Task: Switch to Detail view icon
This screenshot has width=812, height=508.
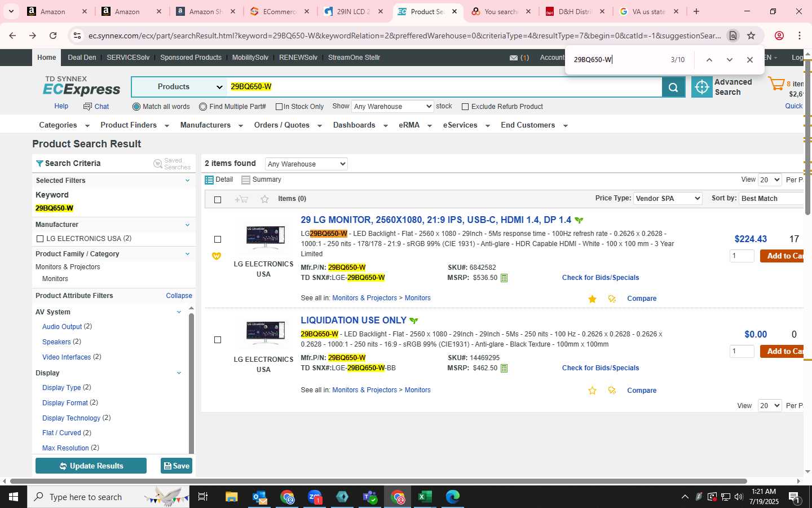Action: pos(209,179)
